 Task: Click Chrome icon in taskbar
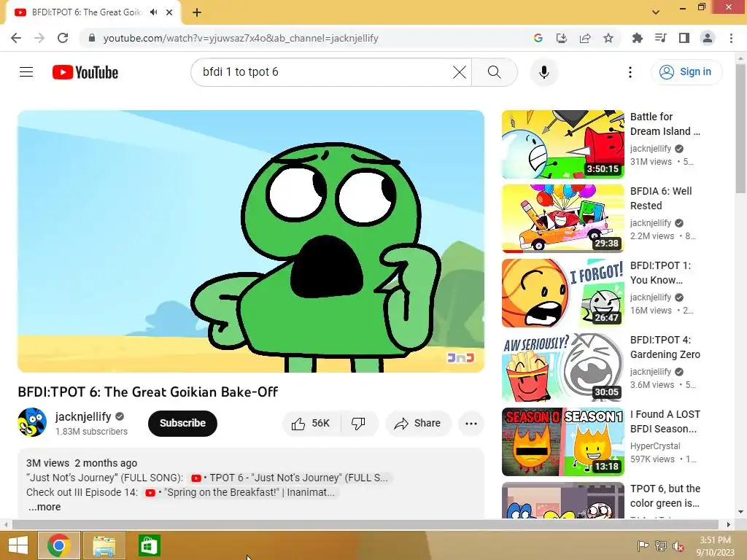[59, 545]
